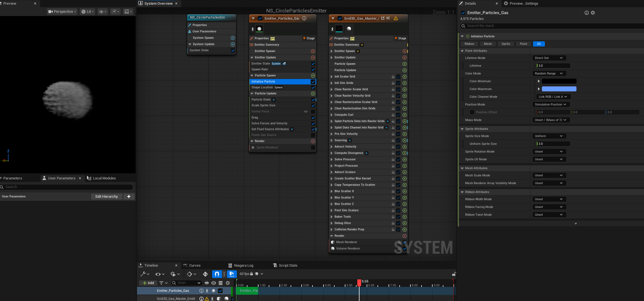
Task: Click the info icon beside Emitter_Particles_Gas in Details
Action: 586,13
